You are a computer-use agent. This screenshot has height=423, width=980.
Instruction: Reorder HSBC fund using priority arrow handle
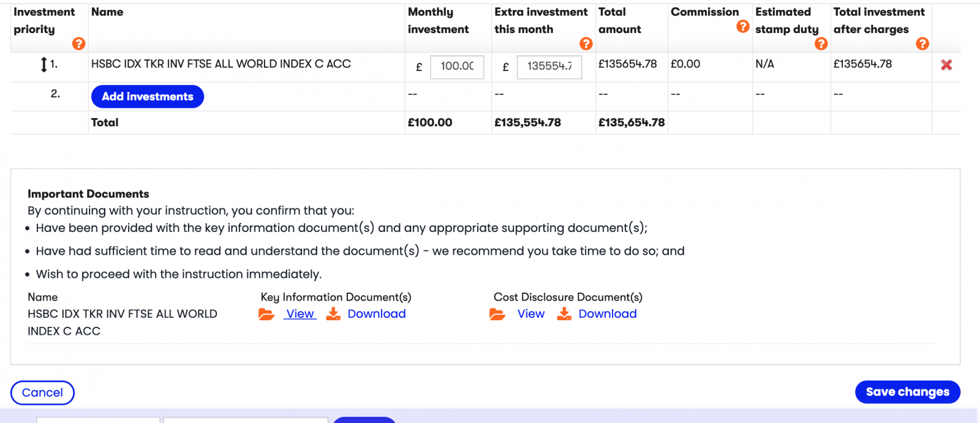tap(43, 64)
